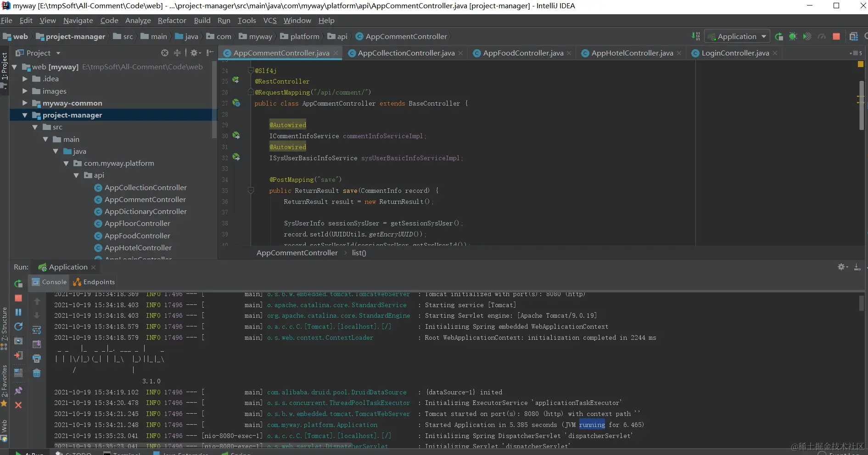This screenshot has height=455, width=868.
Task: Open the Analyze menu
Action: tap(138, 20)
